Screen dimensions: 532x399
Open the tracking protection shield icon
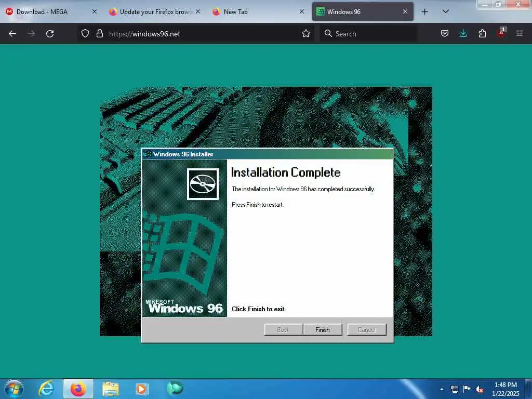85,33
